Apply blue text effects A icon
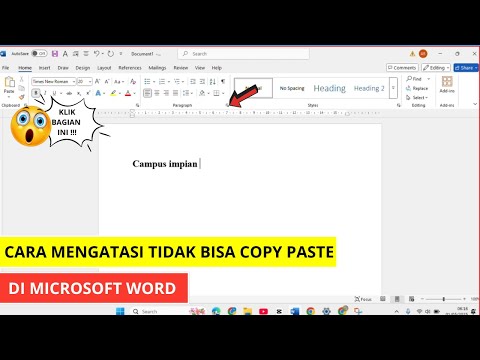This screenshot has height=360, width=480. pos(98,93)
